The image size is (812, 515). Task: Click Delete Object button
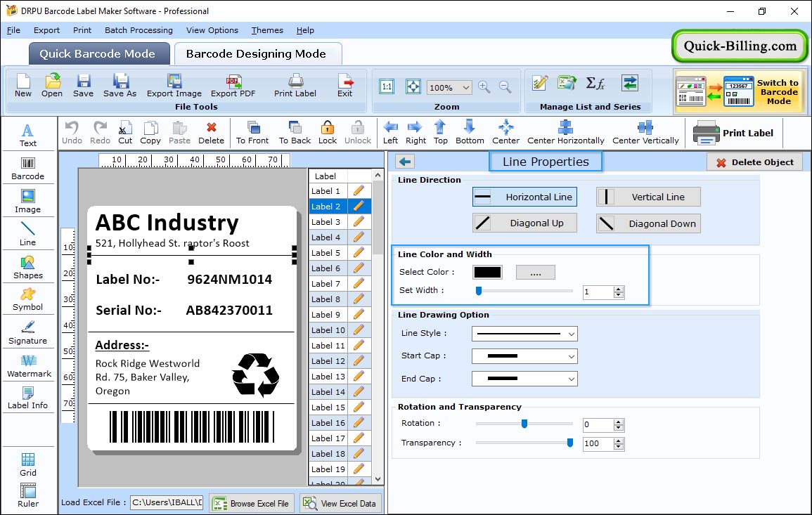click(754, 162)
